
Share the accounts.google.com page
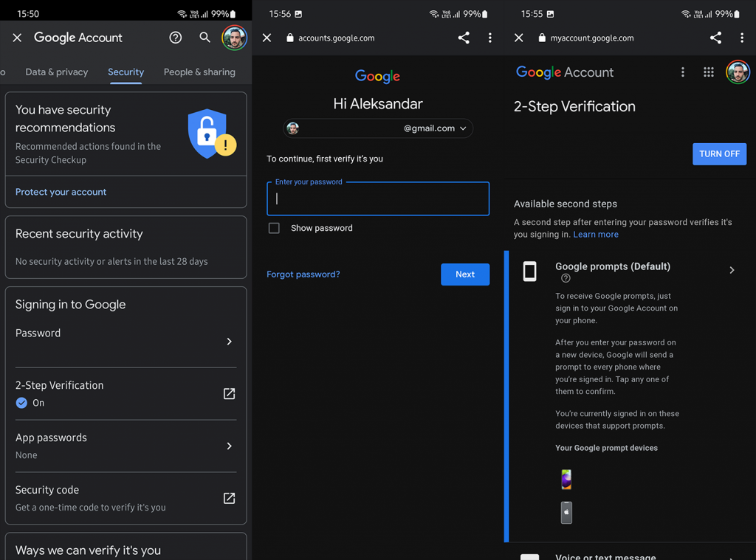tap(464, 38)
